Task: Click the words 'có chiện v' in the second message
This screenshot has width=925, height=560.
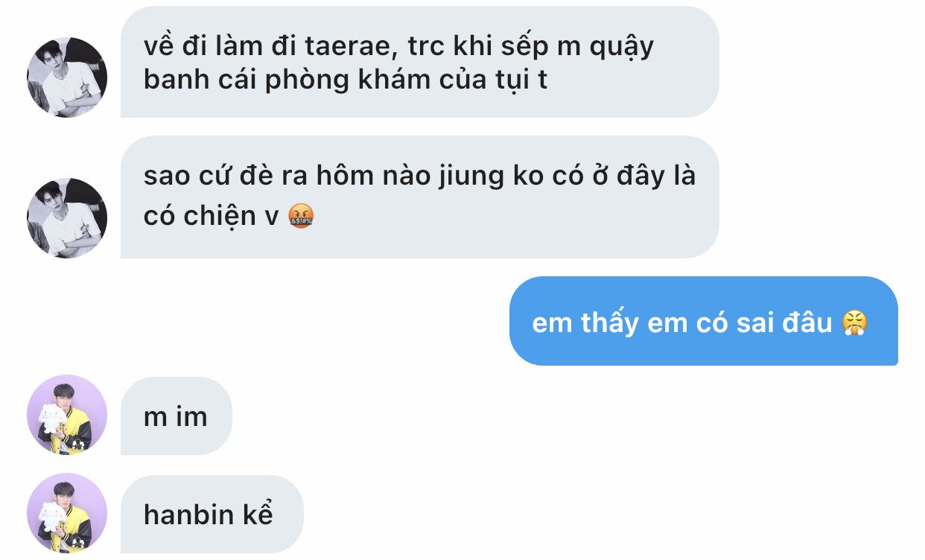Action: (x=212, y=217)
